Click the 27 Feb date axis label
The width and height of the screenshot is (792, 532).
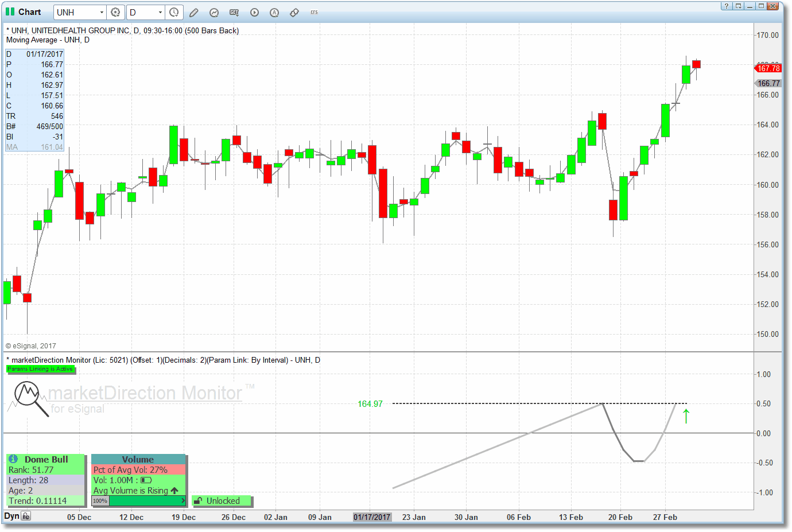(665, 517)
